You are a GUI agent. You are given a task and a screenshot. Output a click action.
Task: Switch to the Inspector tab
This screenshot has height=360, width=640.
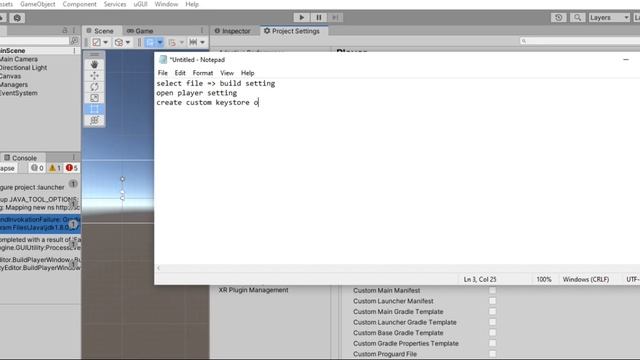coord(232,31)
